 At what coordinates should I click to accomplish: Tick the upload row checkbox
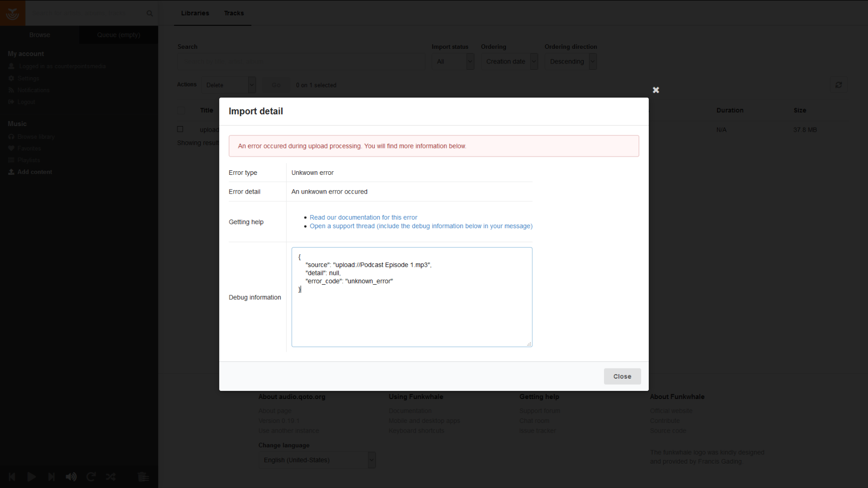pyautogui.click(x=180, y=129)
